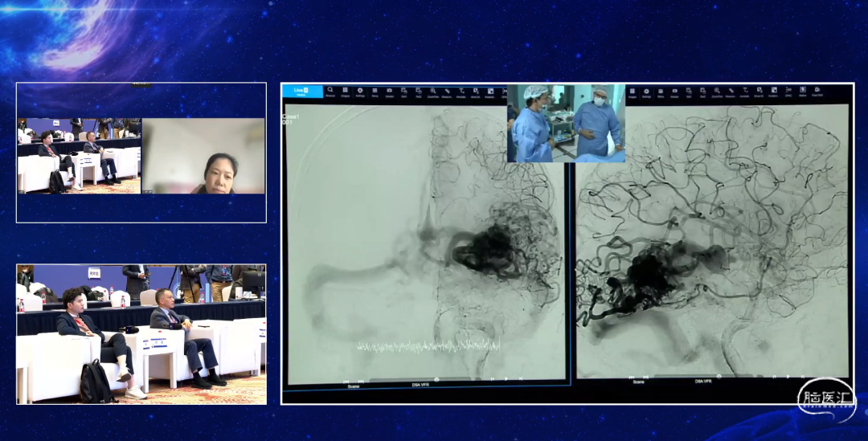Click the lateral angiogram image in right viewer

coord(712,240)
